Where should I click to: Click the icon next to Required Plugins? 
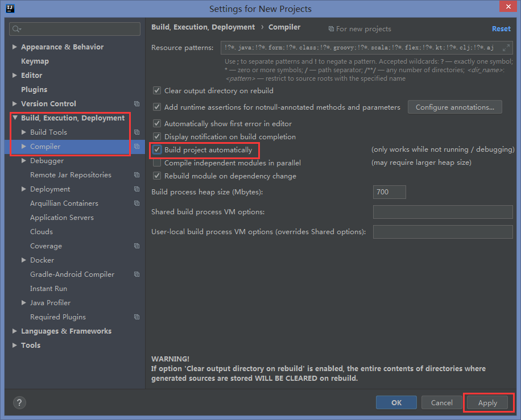pos(138,317)
